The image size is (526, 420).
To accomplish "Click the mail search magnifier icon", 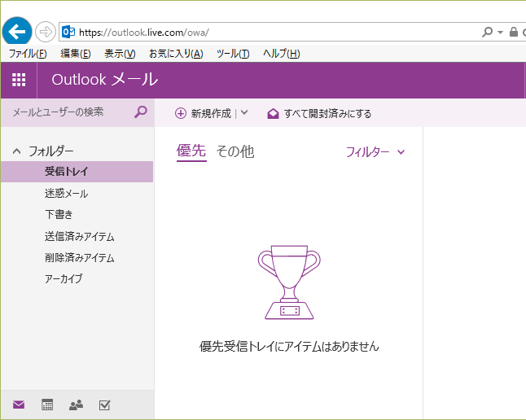I will point(141,112).
